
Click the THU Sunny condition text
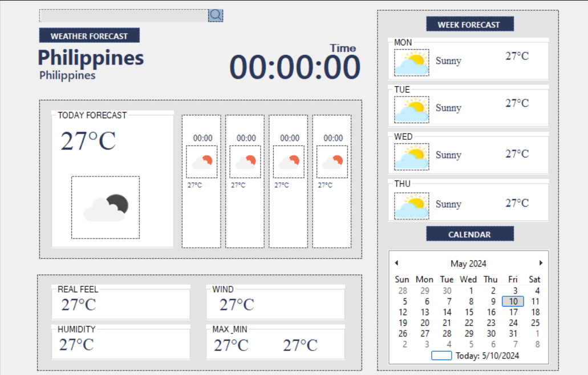pyautogui.click(x=448, y=204)
